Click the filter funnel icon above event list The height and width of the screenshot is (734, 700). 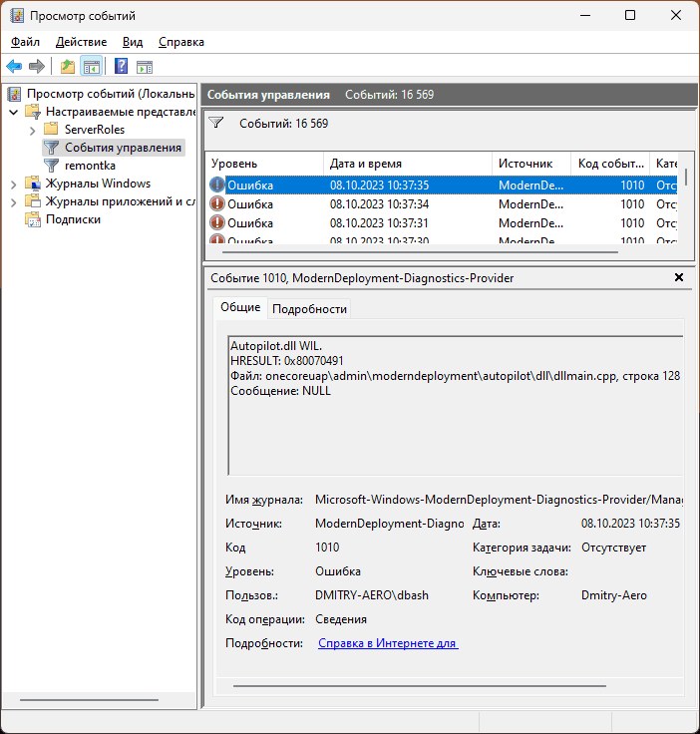pos(215,124)
